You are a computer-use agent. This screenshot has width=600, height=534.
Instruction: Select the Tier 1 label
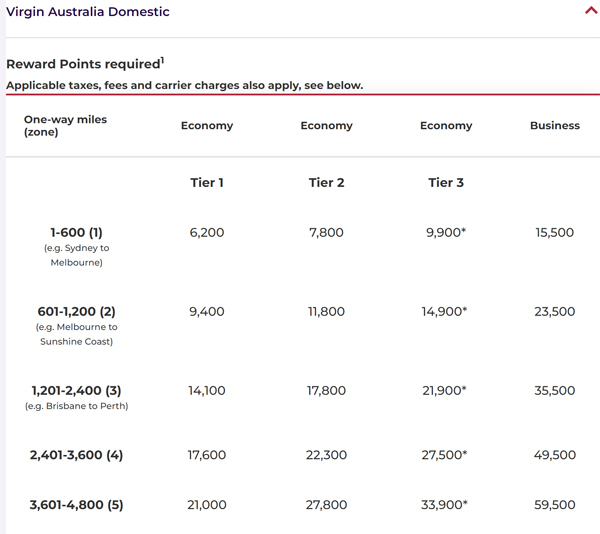[x=207, y=182]
